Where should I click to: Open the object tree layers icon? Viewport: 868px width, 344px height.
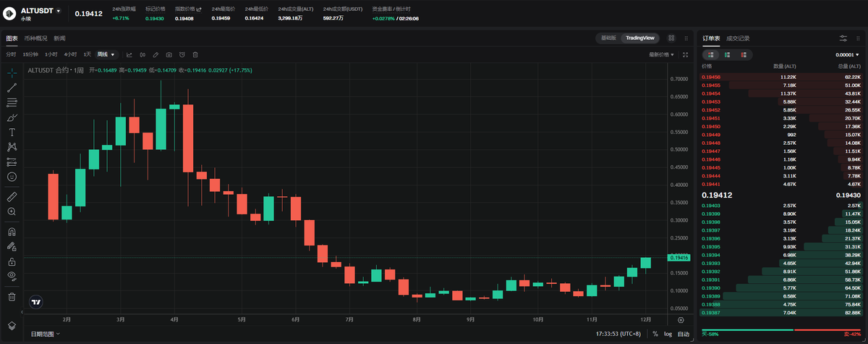pyautogui.click(x=12, y=324)
